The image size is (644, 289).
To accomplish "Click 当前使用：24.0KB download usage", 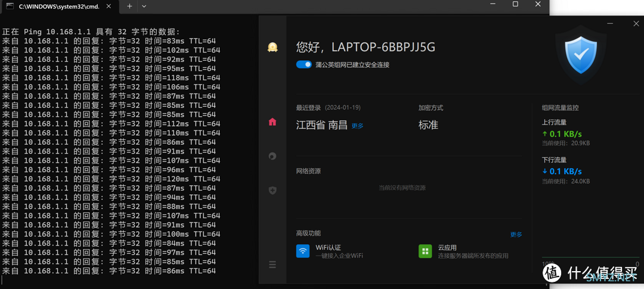I will click(x=566, y=181).
